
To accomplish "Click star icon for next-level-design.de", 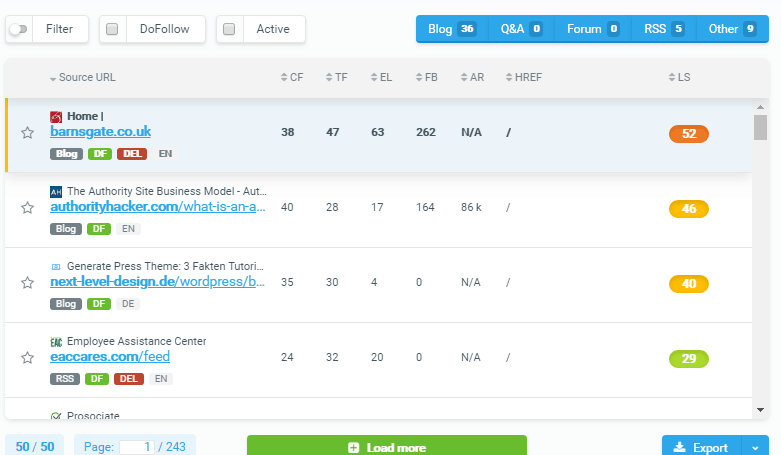I will pyautogui.click(x=27, y=283).
